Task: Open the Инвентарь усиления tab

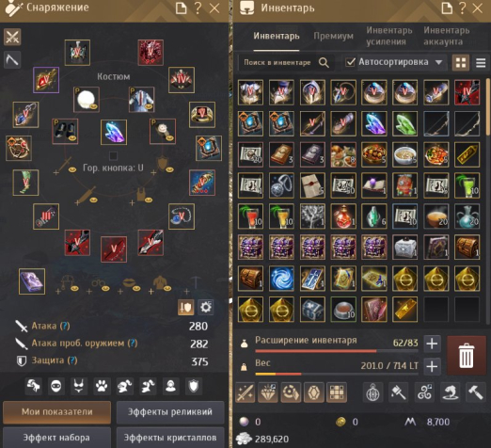Action: coord(389,36)
